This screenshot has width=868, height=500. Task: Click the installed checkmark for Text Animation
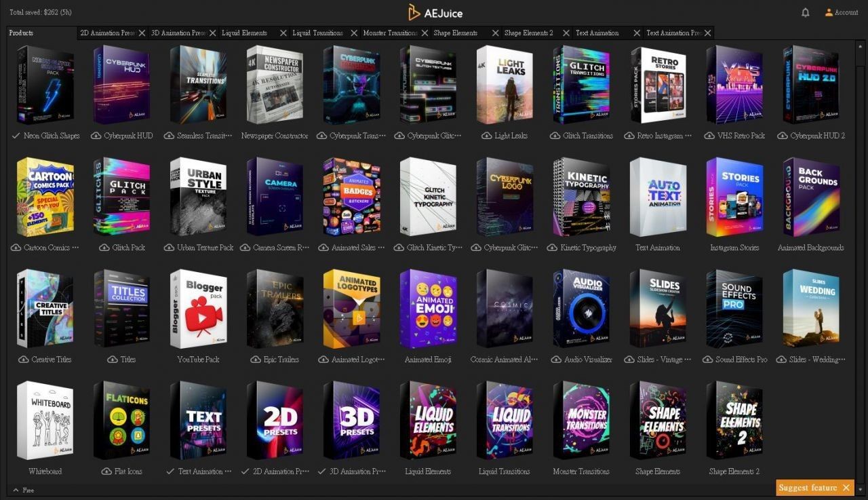(x=170, y=472)
